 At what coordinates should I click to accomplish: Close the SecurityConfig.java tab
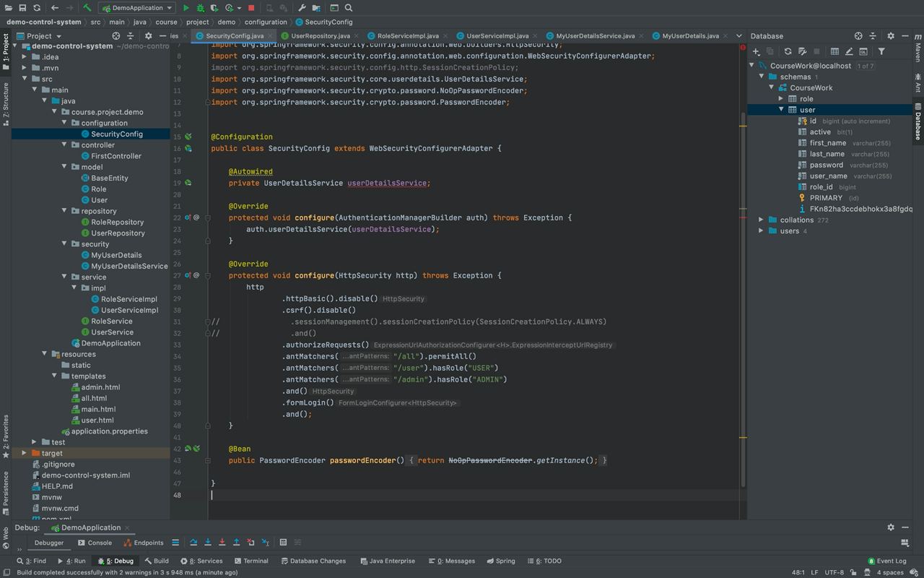(x=271, y=35)
